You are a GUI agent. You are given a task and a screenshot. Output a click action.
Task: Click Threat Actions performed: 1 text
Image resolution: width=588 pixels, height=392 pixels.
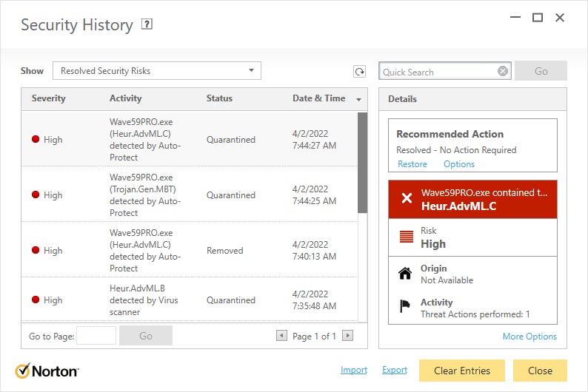[x=475, y=314]
